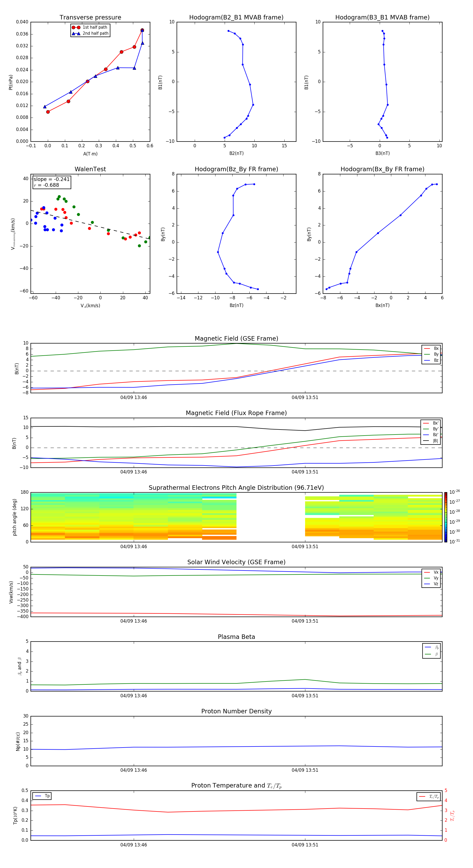Screen dimensions: 473x868
Task: Click the By legend entry in GSE panel
Action: (x=431, y=354)
